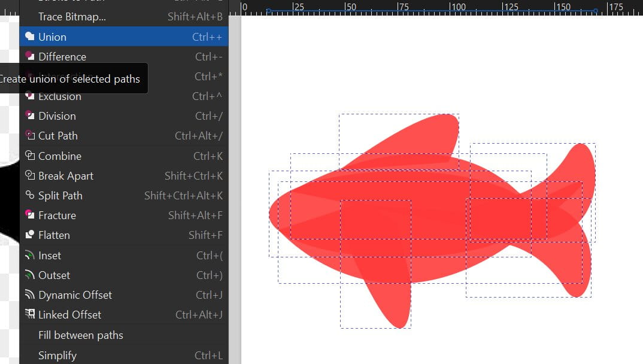Select Linked Offset menu entry
The width and height of the screenshot is (643, 364).
124,315
